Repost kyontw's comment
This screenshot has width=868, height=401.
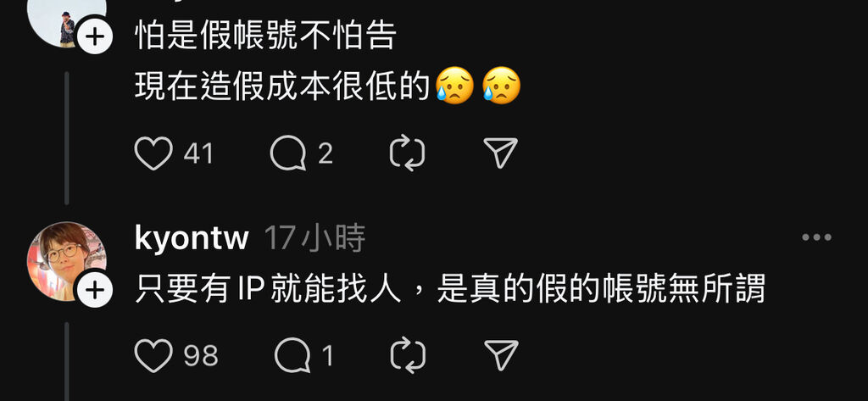click(408, 355)
